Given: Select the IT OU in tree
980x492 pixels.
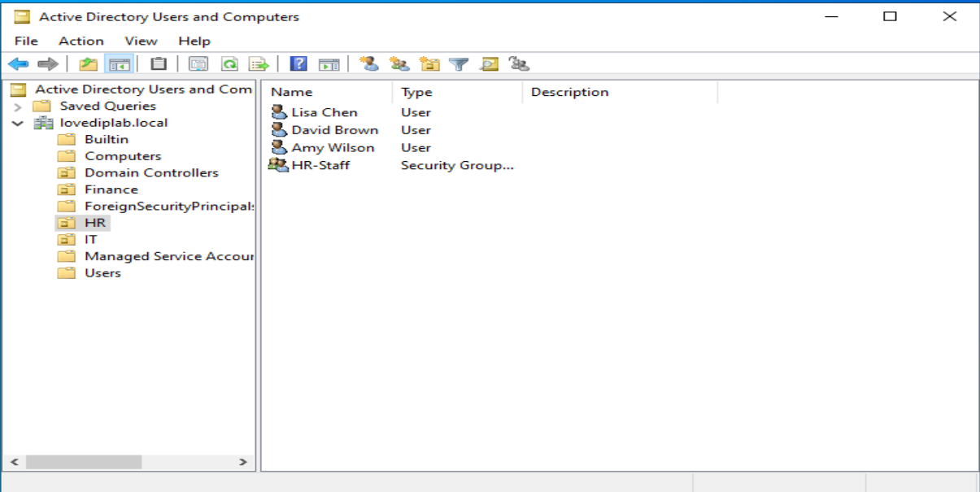Looking at the screenshot, I should [91, 239].
